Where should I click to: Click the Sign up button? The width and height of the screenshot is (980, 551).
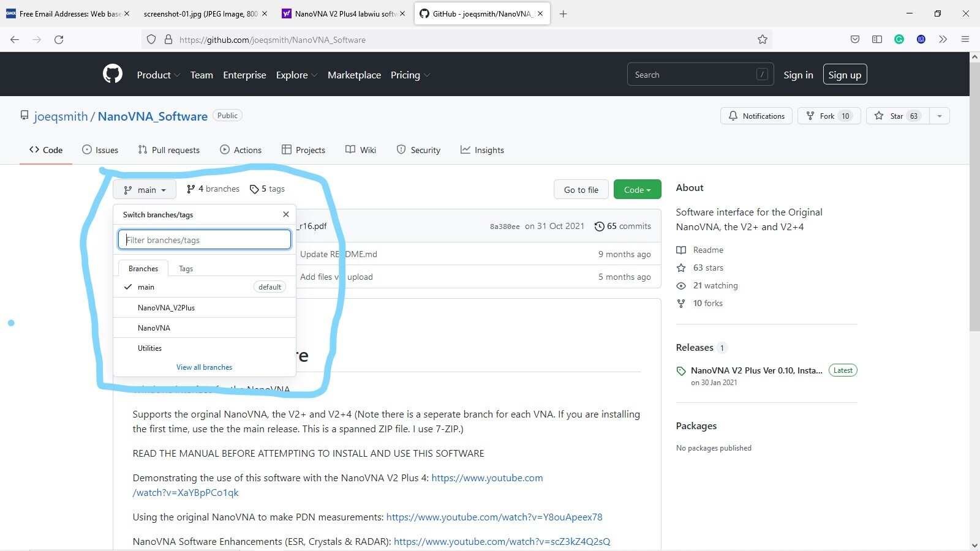(x=845, y=75)
